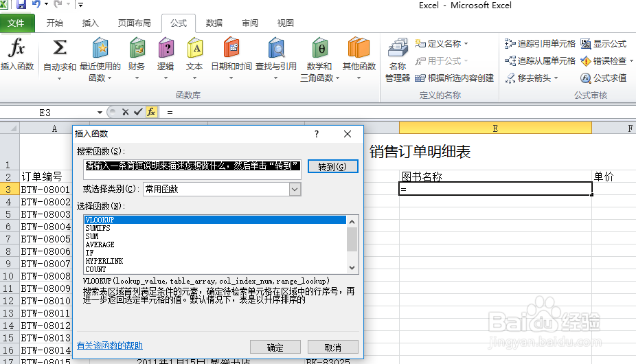
Task: Expand the Remove Arrows dropdown arrow
Action: click(556, 78)
